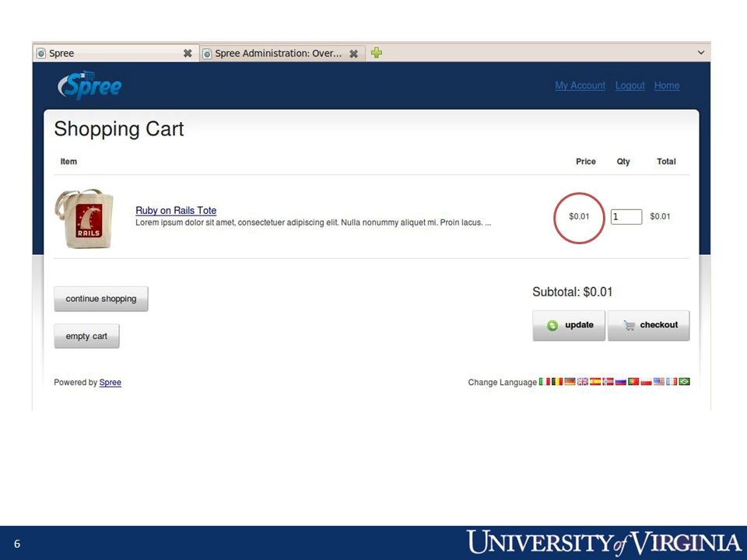The image size is (747, 560).
Task: Click the checkout button
Action: tap(648, 325)
